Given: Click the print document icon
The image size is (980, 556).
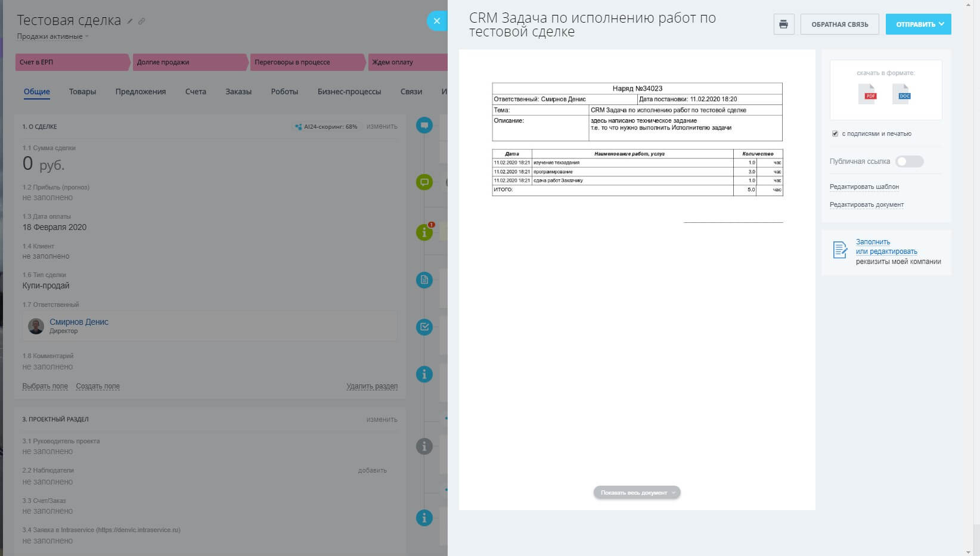Looking at the screenshot, I should pyautogui.click(x=783, y=24).
